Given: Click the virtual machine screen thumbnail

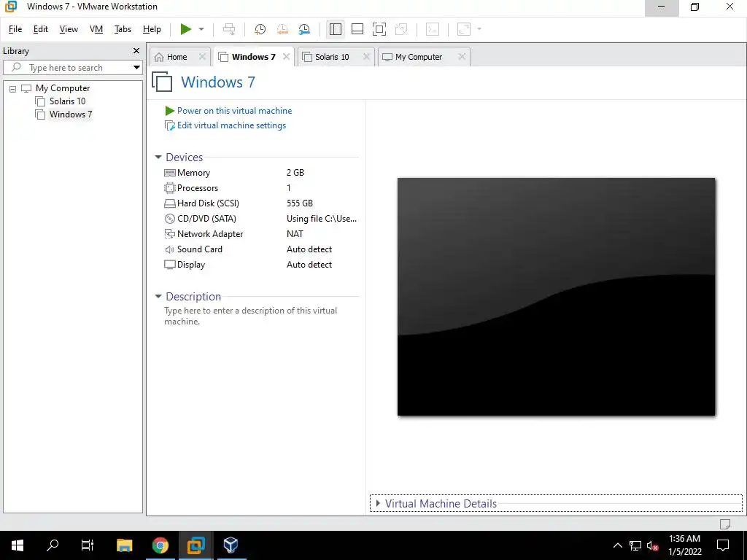Looking at the screenshot, I should 556,297.
